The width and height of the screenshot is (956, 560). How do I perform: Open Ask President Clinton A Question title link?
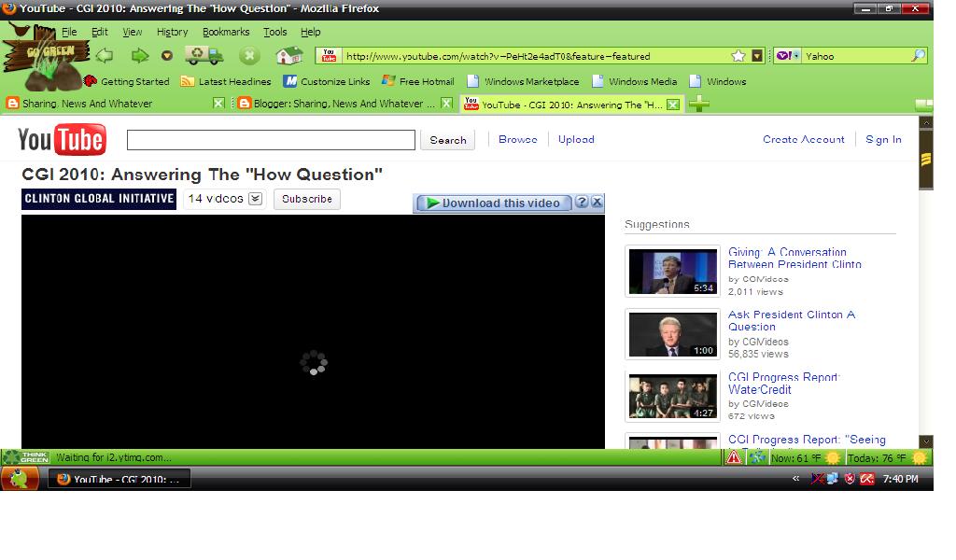792,320
